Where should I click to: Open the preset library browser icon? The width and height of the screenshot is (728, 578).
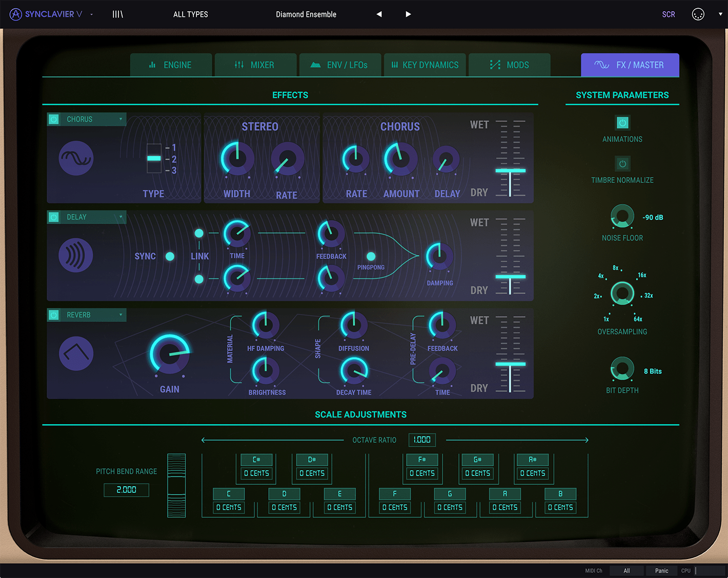tap(118, 14)
